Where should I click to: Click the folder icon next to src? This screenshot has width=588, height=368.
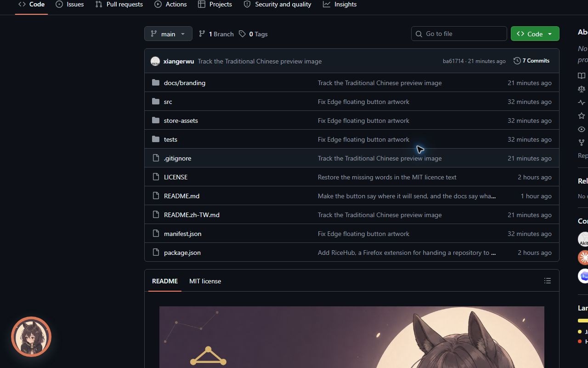(x=156, y=102)
